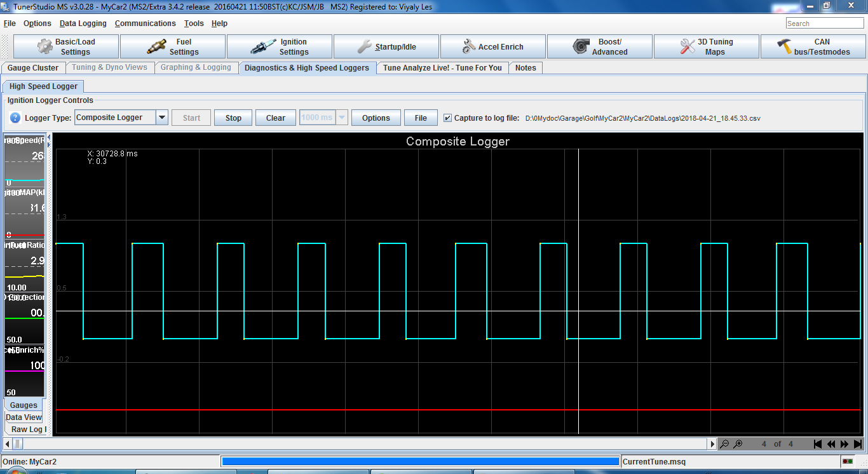This screenshot has width=868, height=474.
Task: Toggle the Capture to log file checkbox
Action: pos(448,118)
